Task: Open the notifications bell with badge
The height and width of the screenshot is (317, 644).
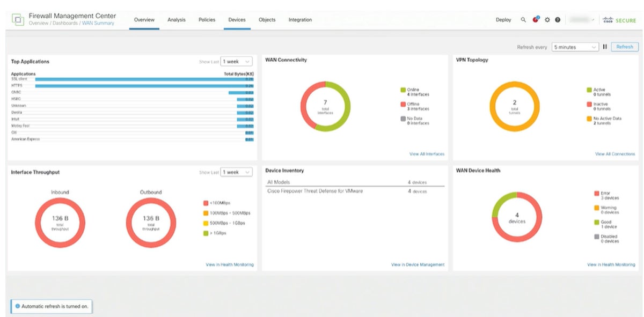Action: tap(535, 19)
